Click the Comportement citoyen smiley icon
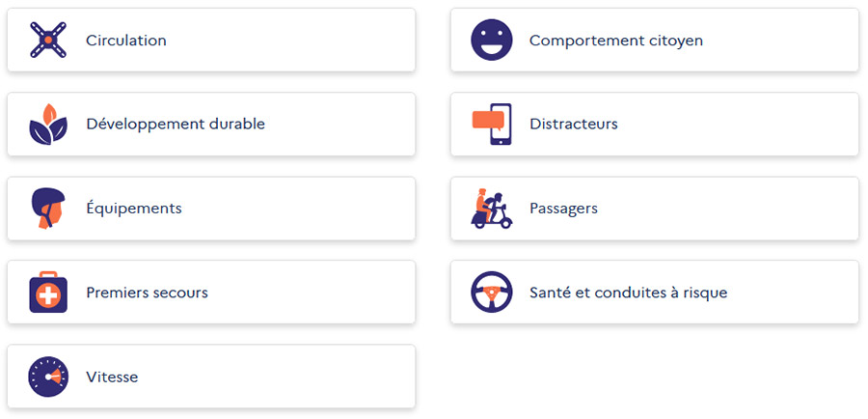Image resolution: width=868 pixels, height=419 pixels. pos(492,41)
